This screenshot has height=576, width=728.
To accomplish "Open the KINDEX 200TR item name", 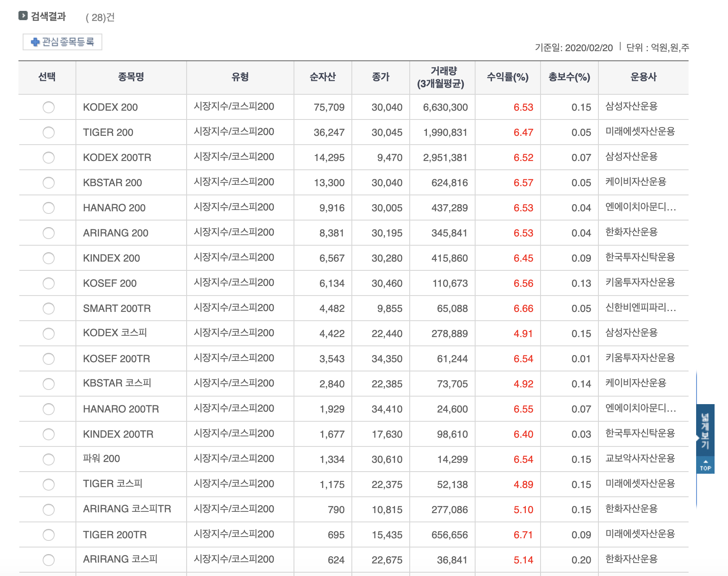I will 118,434.
